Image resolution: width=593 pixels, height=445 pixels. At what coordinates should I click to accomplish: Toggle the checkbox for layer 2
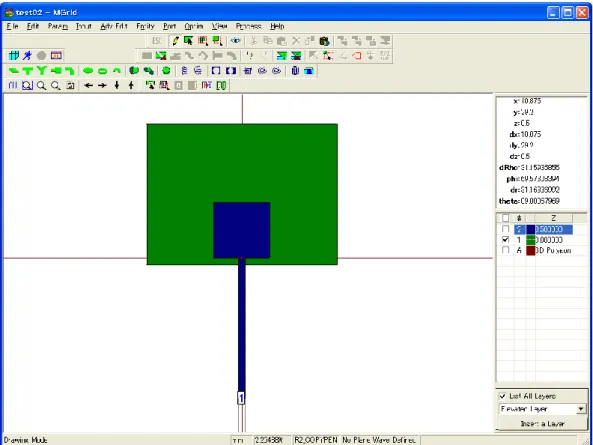[x=506, y=229]
